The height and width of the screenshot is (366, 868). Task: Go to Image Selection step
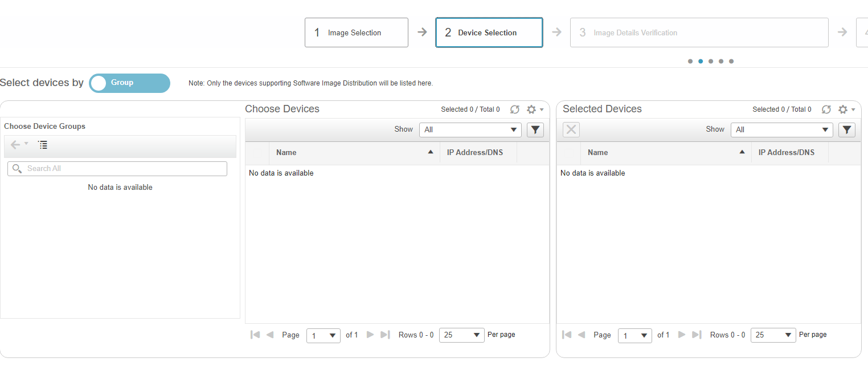[357, 32]
